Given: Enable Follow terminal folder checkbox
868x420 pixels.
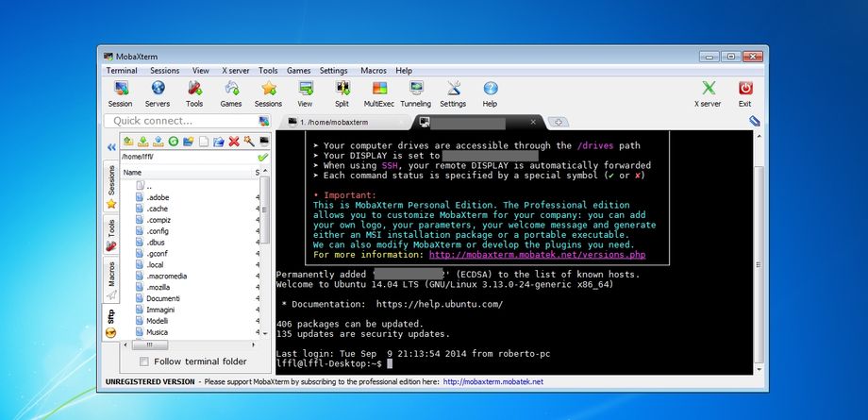Looking at the screenshot, I should [144, 361].
